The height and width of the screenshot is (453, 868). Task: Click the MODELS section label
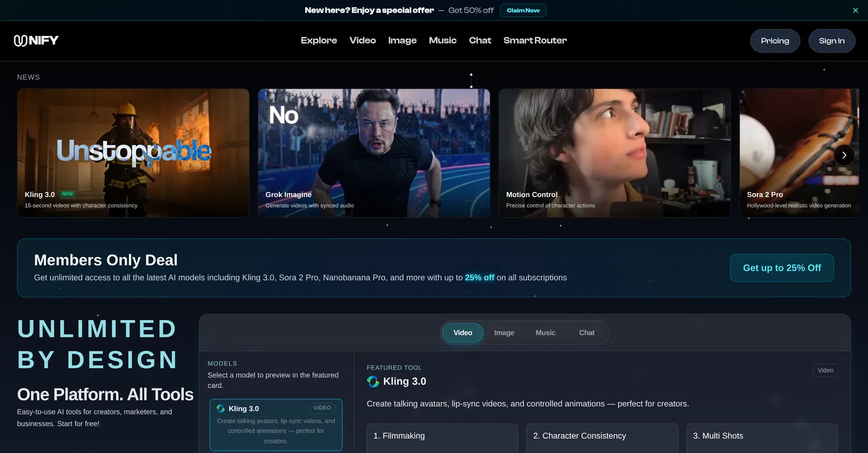click(x=222, y=363)
